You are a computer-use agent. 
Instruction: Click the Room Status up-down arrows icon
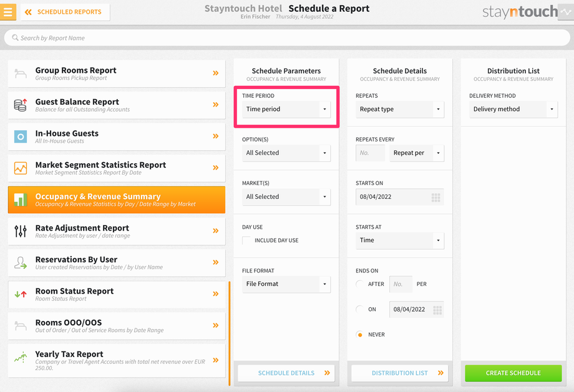[21, 294]
